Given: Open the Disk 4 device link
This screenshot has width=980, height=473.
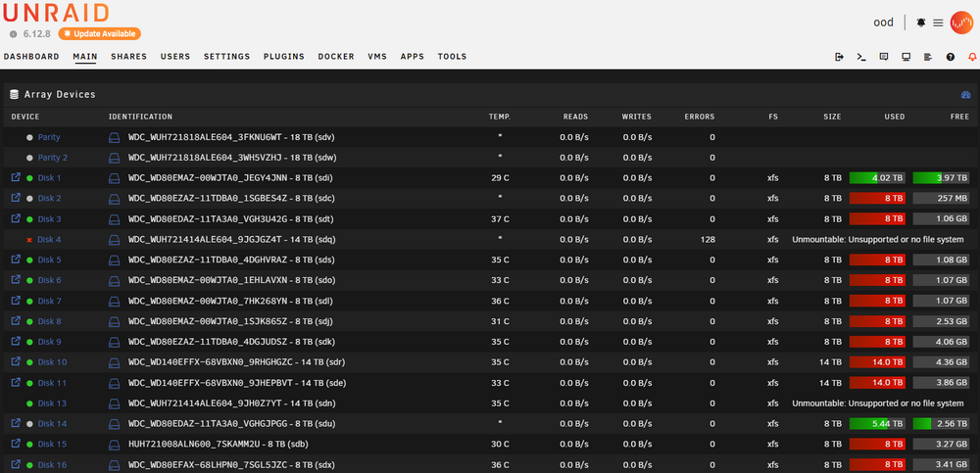Looking at the screenshot, I should pos(49,239).
